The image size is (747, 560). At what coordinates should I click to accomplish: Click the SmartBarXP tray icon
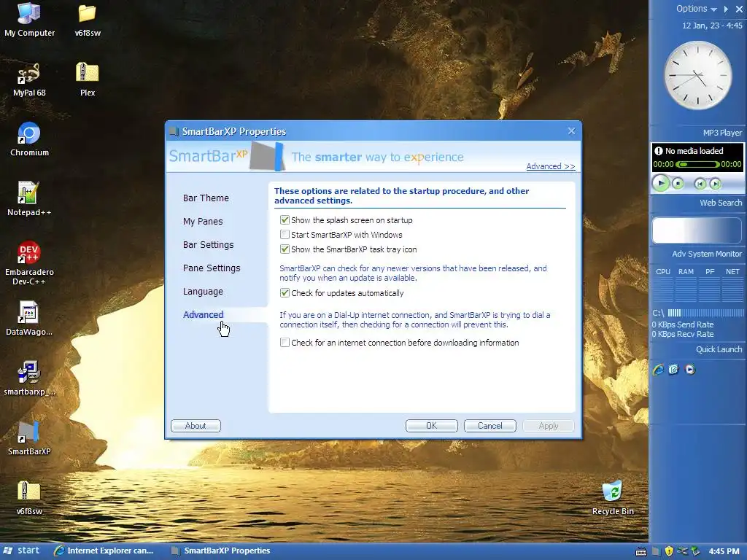coord(656,551)
